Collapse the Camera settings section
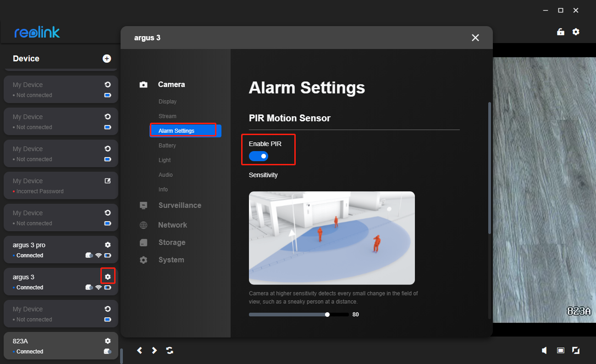The width and height of the screenshot is (596, 364). 171,84
